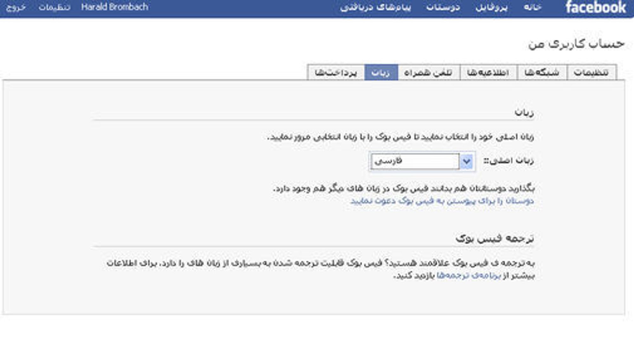Click the Harald Brombach profile name
Screen dimensions: 634x364
tap(115, 7)
